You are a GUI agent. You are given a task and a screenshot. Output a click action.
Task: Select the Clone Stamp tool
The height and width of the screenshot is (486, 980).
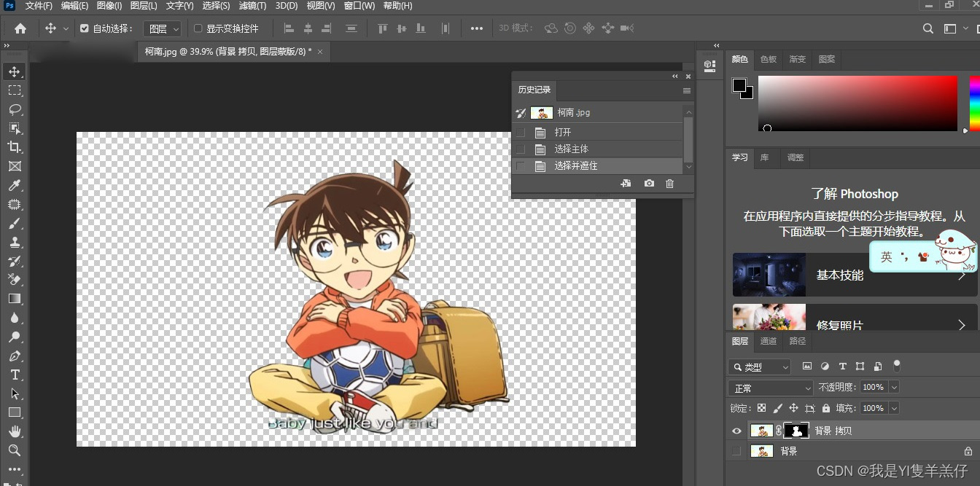click(x=15, y=243)
